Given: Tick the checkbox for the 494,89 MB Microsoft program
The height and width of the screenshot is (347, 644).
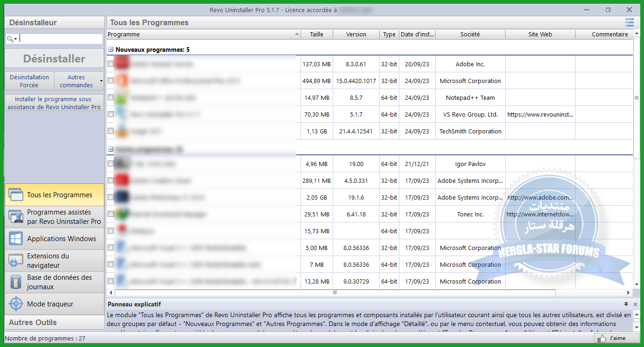Looking at the screenshot, I should click(x=111, y=81).
